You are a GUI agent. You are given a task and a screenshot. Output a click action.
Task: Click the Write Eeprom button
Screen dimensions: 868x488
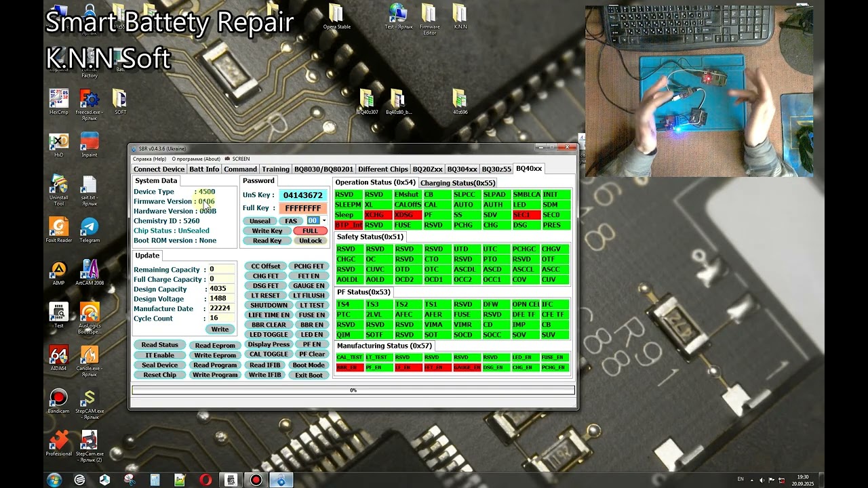coord(215,355)
